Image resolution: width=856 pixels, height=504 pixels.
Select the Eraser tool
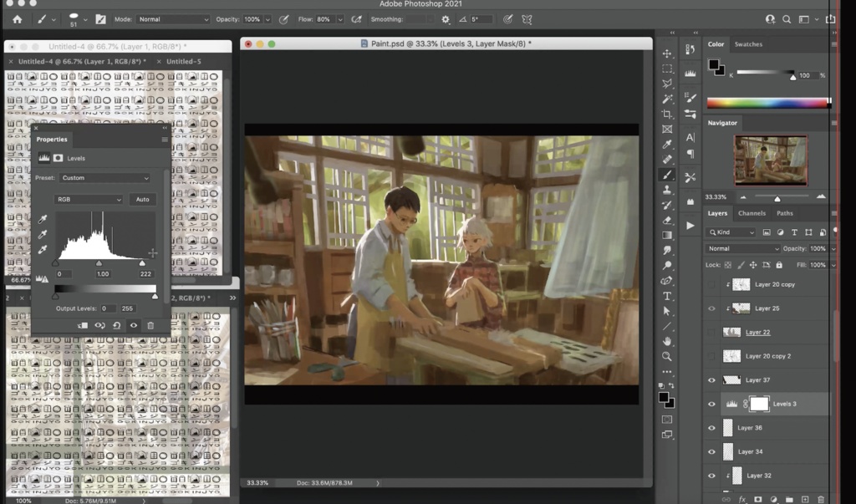666,220
